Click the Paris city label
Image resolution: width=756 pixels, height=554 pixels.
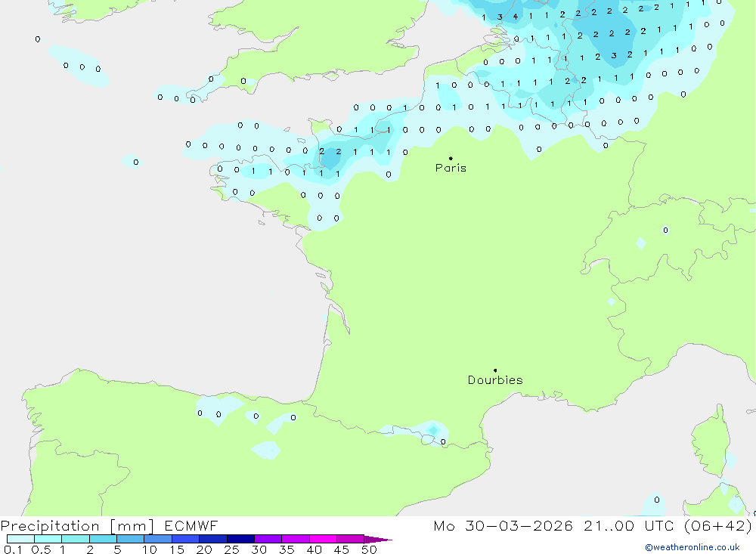click(x=451, y=168)
